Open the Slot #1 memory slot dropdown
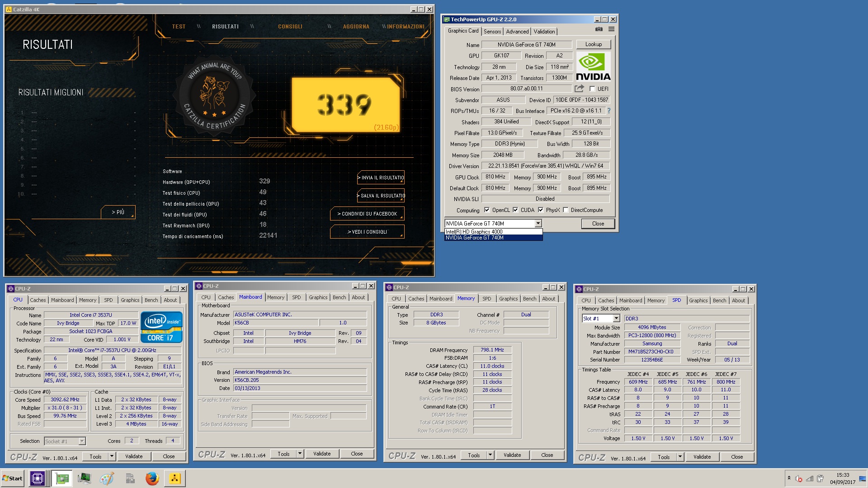 coord(616,319)
